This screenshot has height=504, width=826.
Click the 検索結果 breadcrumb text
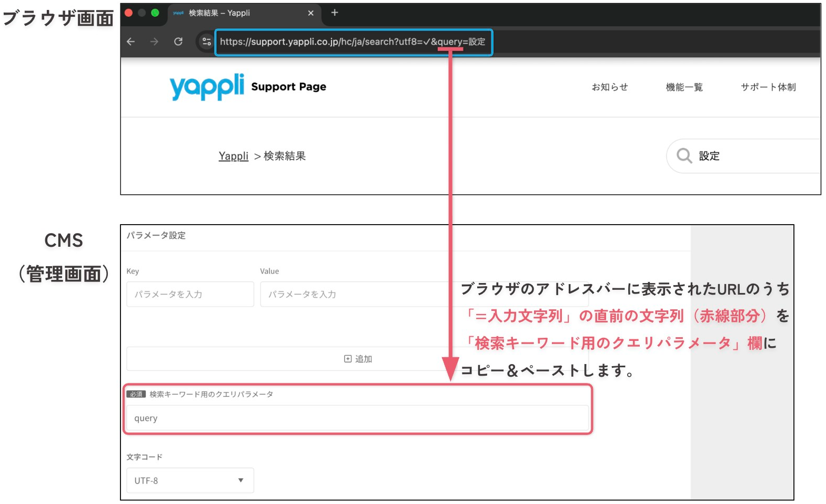tap(285, 156)
